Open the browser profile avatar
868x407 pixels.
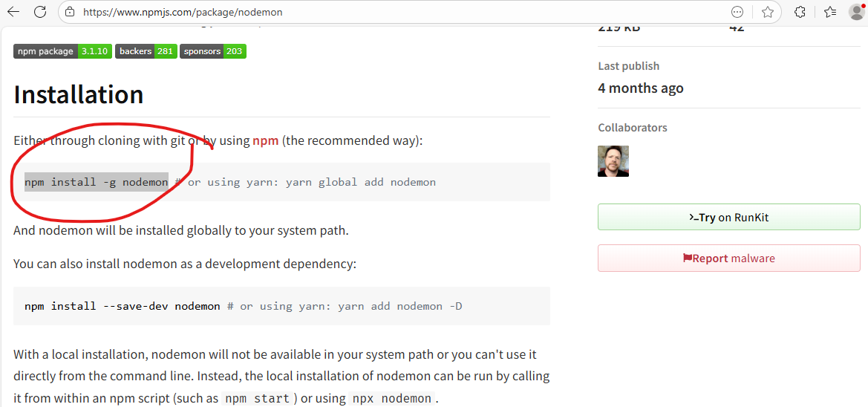pyautogui.click(x=856, y=12)
